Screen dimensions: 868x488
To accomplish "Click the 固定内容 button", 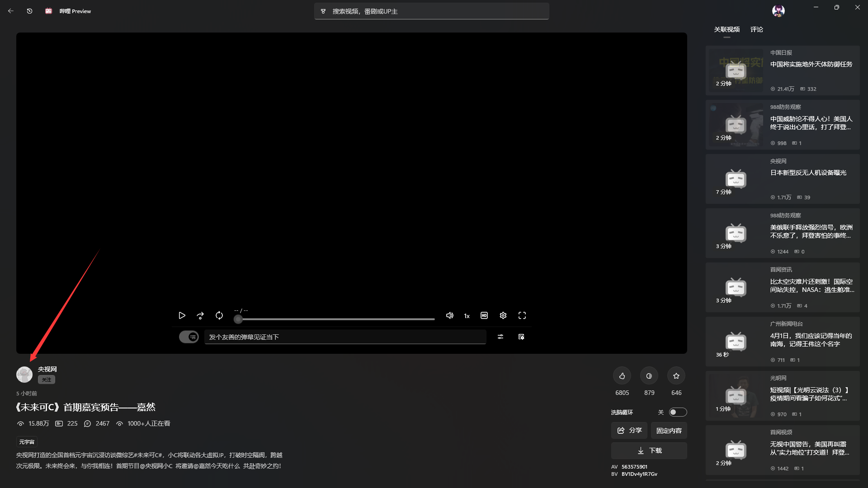I will [669, 431].
